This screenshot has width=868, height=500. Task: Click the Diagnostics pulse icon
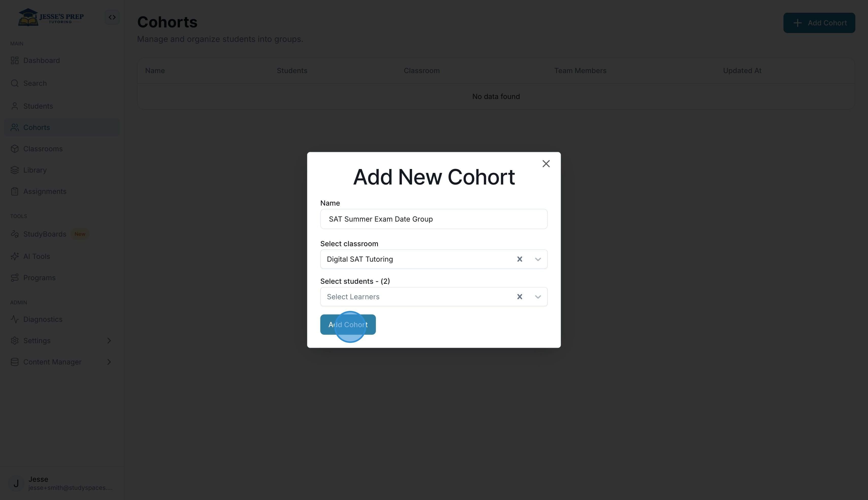[14, 319]
